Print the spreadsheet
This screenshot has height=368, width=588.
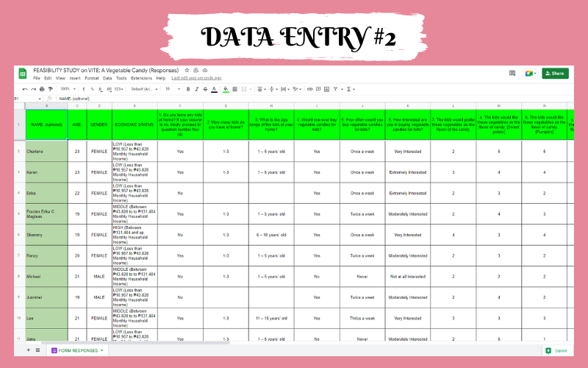pos(42,89)
